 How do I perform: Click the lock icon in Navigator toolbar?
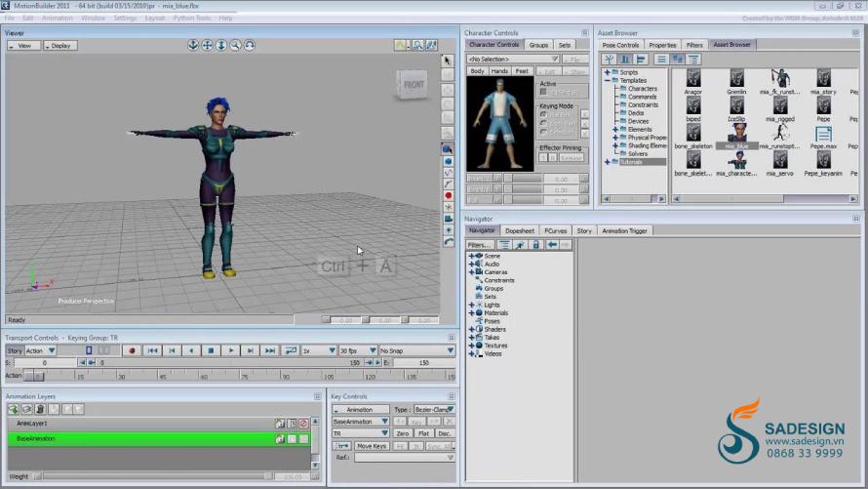[535, 245]
